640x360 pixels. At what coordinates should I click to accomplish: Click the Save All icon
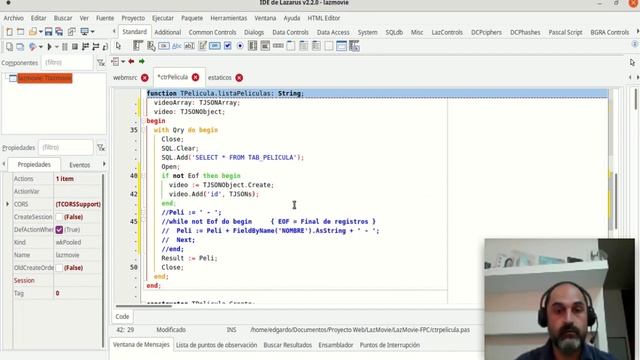coord(59,32)
